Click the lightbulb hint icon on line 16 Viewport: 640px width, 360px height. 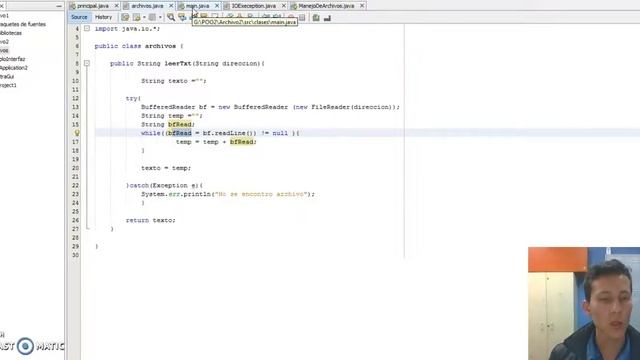coord(76,133)
